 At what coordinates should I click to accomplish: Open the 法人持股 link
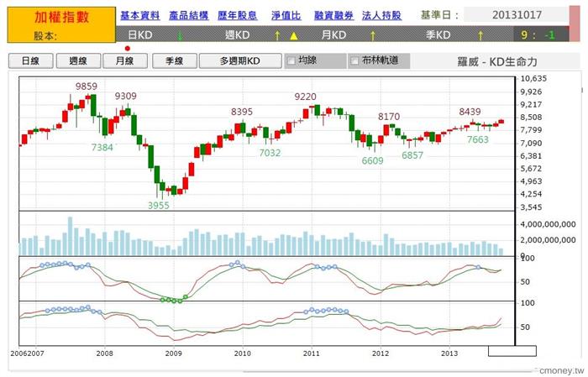(381, 15)
